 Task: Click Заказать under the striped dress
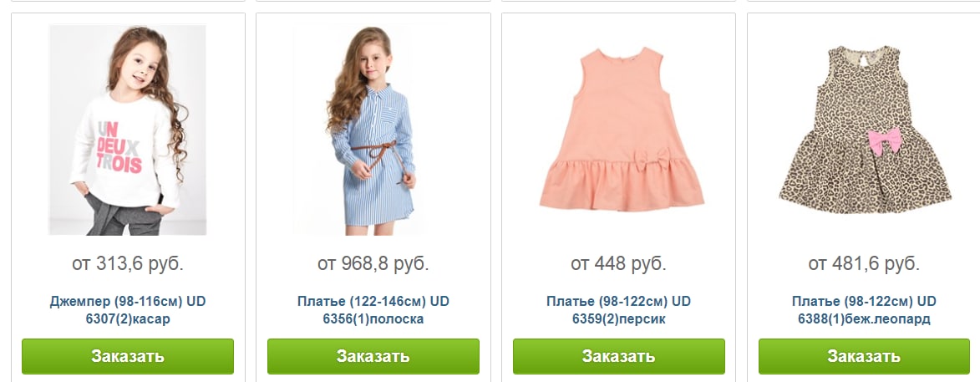373,356
